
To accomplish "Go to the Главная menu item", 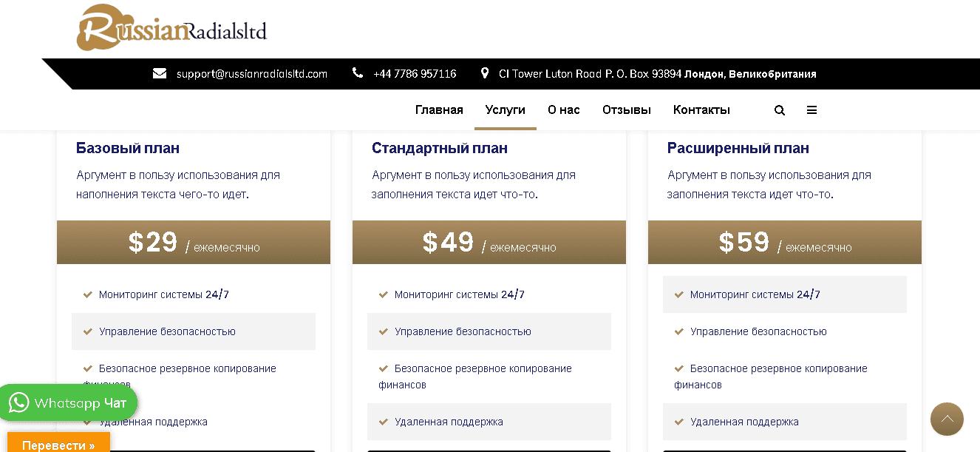I will pyautogui.click(x=439, y=110).
